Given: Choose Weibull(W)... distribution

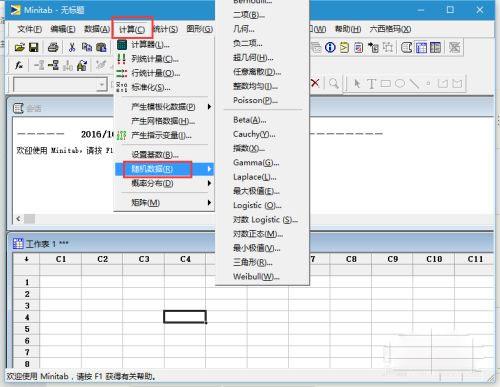Looking at the screenshot, I should click(263, 277).
